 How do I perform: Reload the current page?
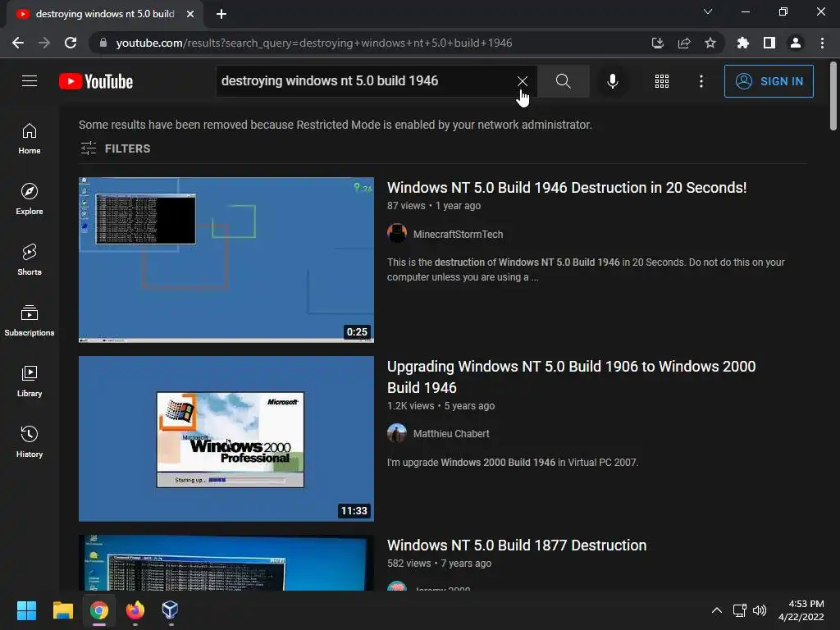click(x=71, y=43)
